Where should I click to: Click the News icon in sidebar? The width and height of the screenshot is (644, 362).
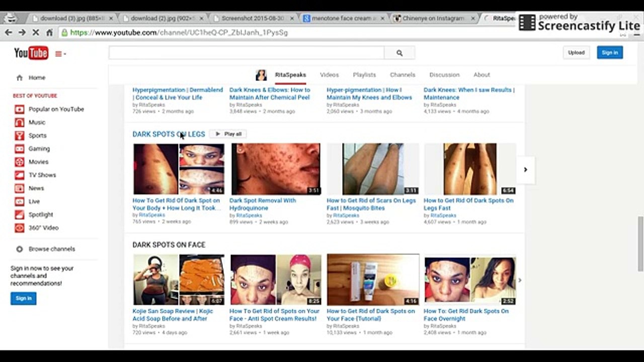tap(19, 188)
